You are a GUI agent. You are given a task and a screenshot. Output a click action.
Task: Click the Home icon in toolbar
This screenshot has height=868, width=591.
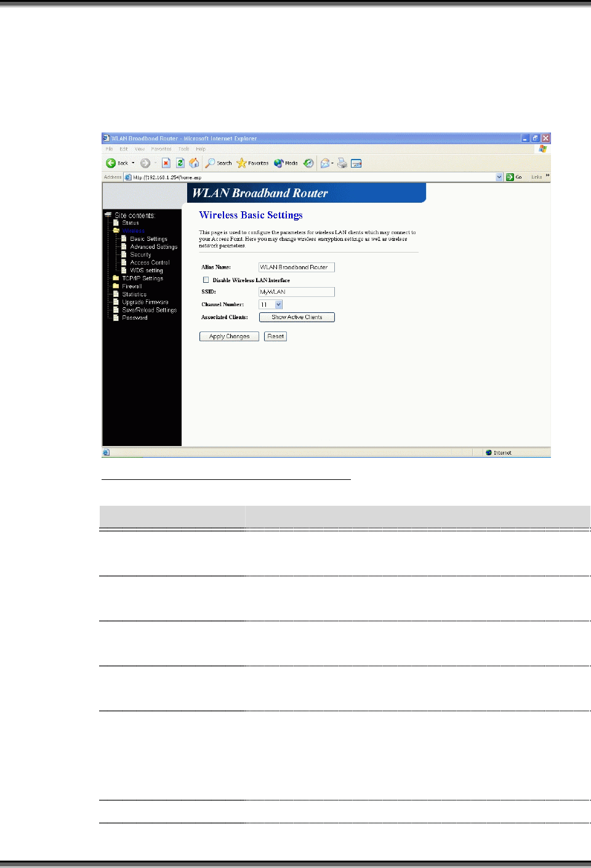[x=194, y=163]
